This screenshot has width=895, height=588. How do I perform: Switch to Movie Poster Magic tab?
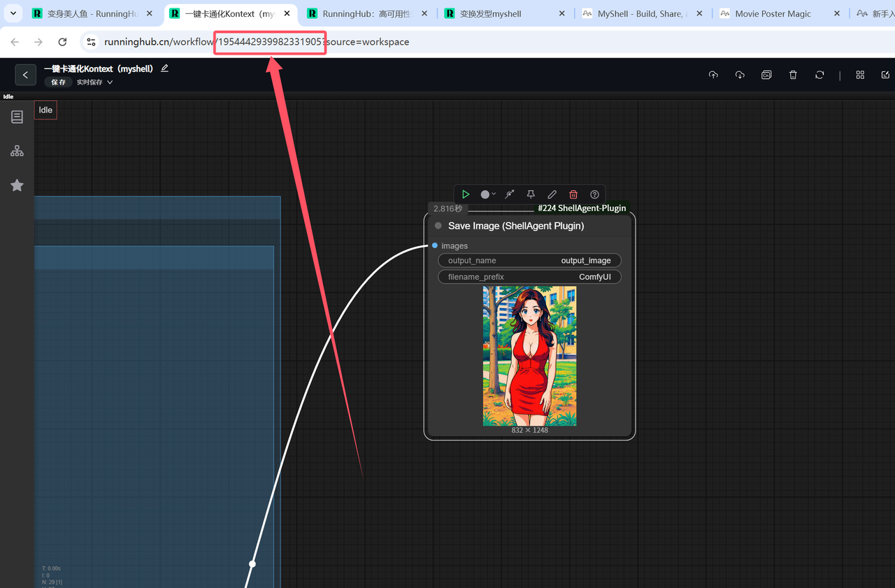coord(780,13)
